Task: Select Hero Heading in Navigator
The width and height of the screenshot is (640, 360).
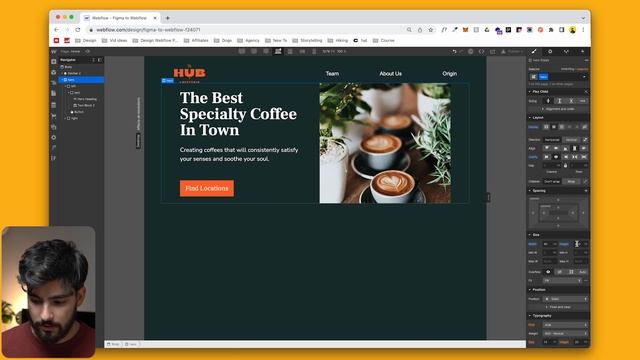Action: 85,99
